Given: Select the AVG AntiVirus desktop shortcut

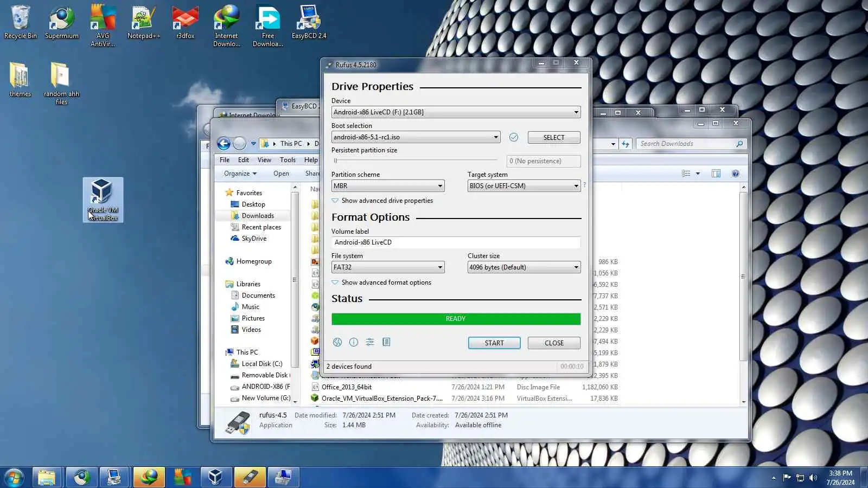Looking at the screenshot, I should [x=103, y=26].
